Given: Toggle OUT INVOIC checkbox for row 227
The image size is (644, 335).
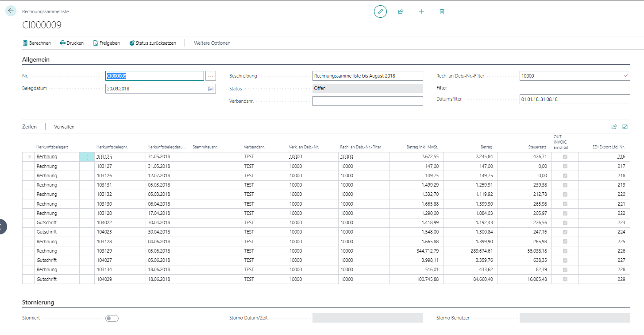Looking at the screenshot, I should (x=565, y=260).
